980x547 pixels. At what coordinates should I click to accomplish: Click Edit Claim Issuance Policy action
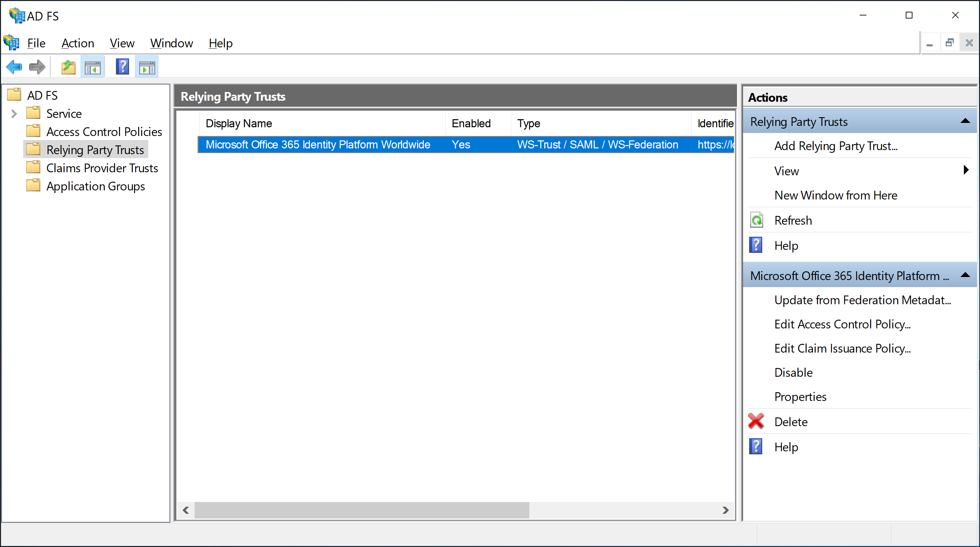pos(842,348)
